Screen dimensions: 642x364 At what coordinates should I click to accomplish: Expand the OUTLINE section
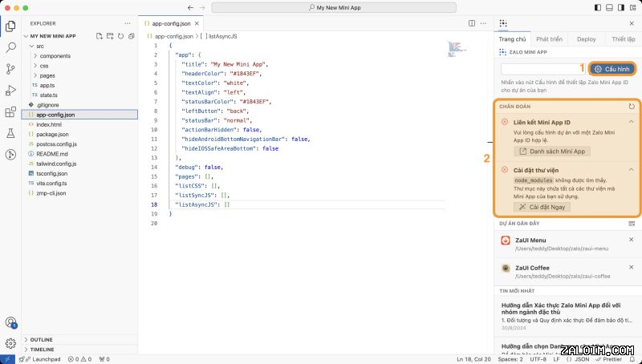pyautogui.click(x=42, y=340)
